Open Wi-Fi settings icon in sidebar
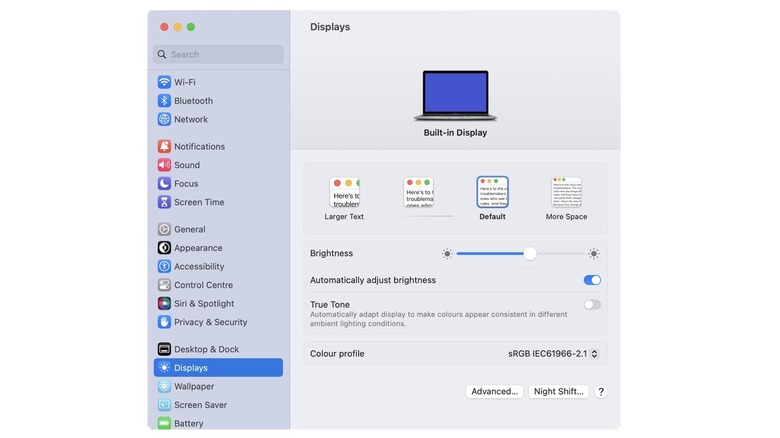Viewport: 780px width, 438px height. (x=164, y=82)
